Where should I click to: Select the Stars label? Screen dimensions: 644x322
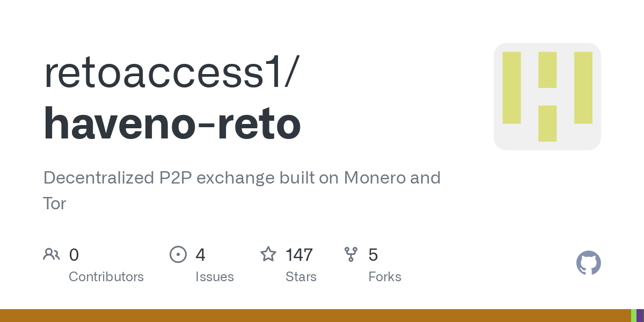tap(301, 277)
